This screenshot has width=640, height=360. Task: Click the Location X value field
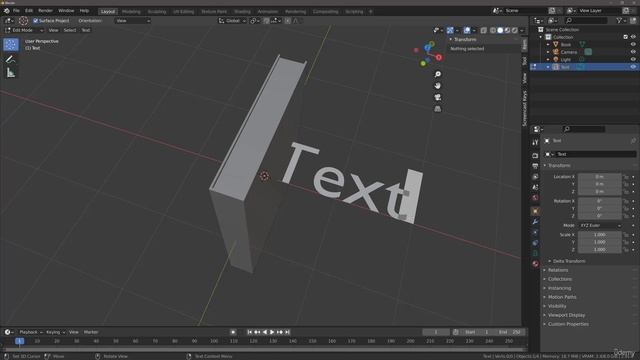[x=600, y=177]
